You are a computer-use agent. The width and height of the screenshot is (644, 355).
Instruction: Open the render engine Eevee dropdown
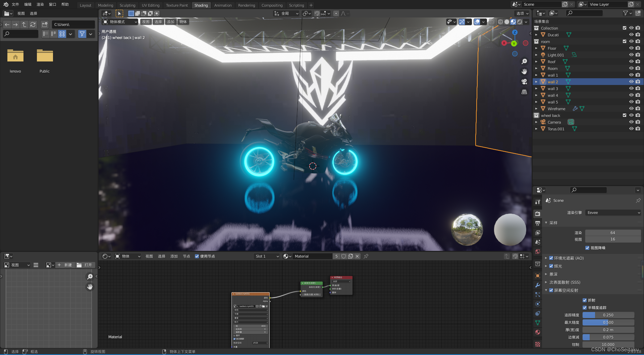(613, 213)
